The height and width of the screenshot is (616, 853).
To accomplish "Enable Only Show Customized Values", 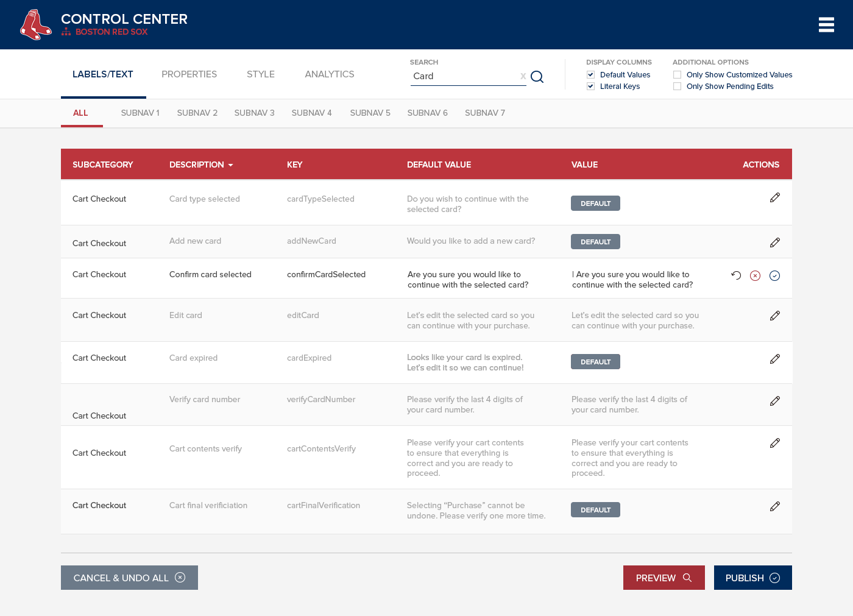I will pyautogui.click(x=677, y=75).
